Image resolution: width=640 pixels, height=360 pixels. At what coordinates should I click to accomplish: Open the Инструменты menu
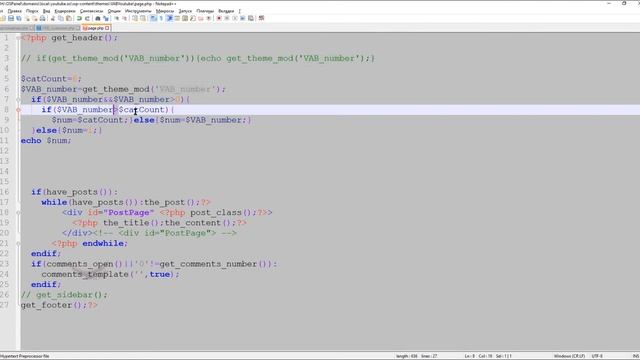point(138,11)
